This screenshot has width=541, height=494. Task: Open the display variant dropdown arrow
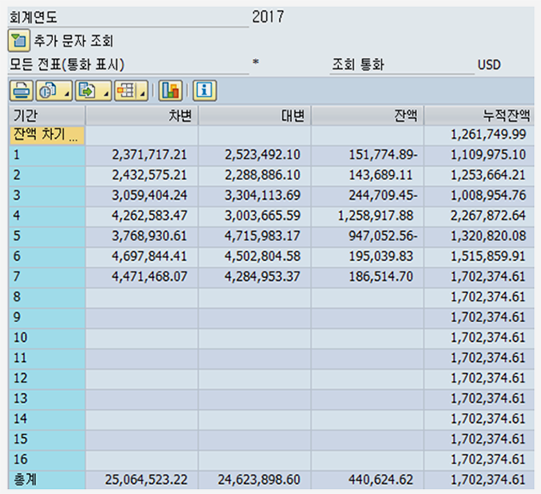pyautogui.click(x=67, y=93)
